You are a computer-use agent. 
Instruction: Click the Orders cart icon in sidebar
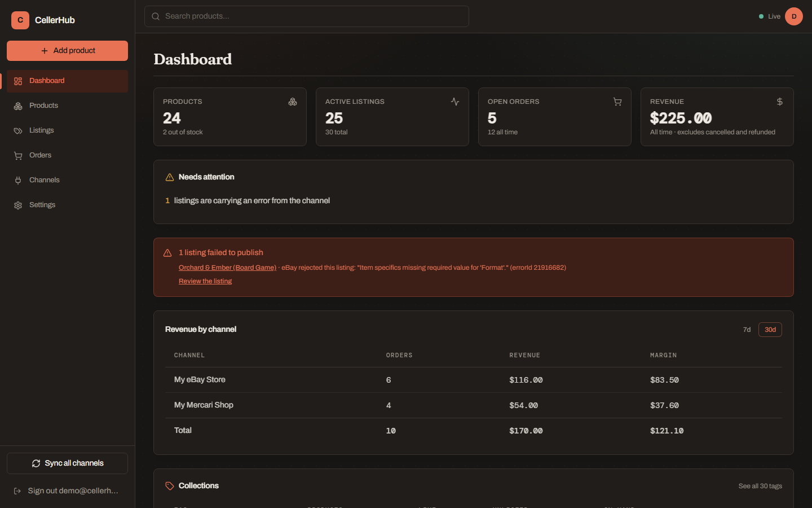coord(18,156)
